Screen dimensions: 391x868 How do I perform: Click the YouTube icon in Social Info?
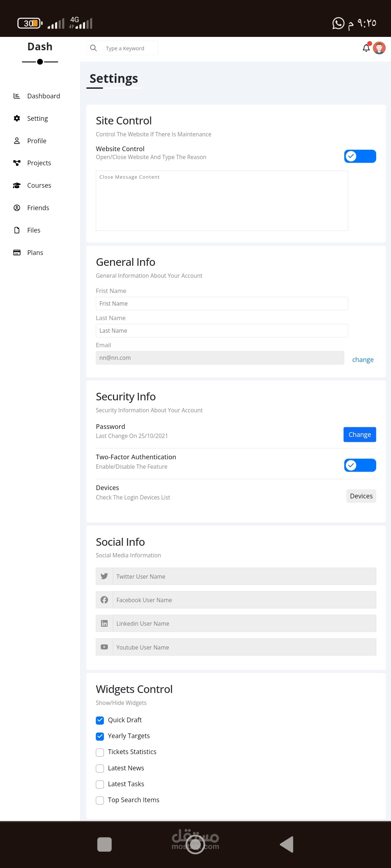[104, 647]
